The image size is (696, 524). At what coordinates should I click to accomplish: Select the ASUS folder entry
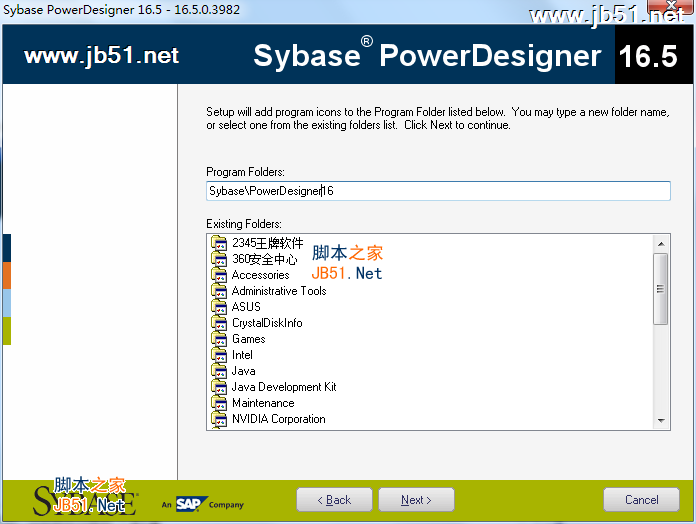click(246, 307)
